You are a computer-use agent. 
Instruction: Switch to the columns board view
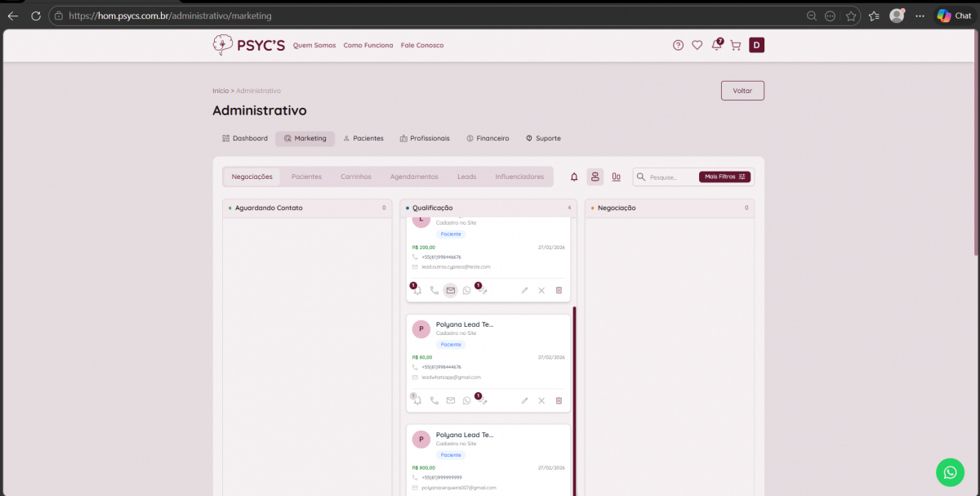coord(616,177)
